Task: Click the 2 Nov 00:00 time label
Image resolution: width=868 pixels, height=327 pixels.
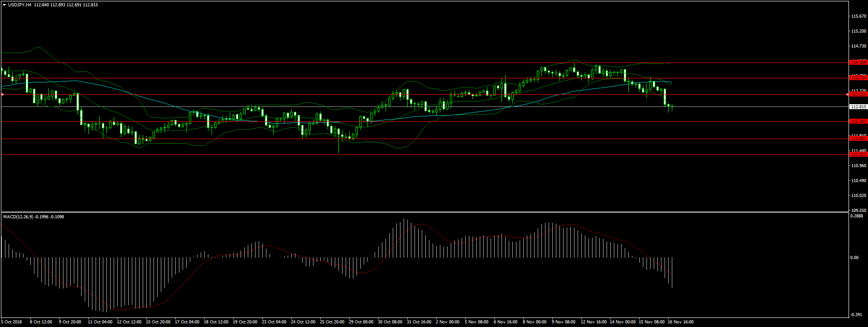Action: (448, 322)
